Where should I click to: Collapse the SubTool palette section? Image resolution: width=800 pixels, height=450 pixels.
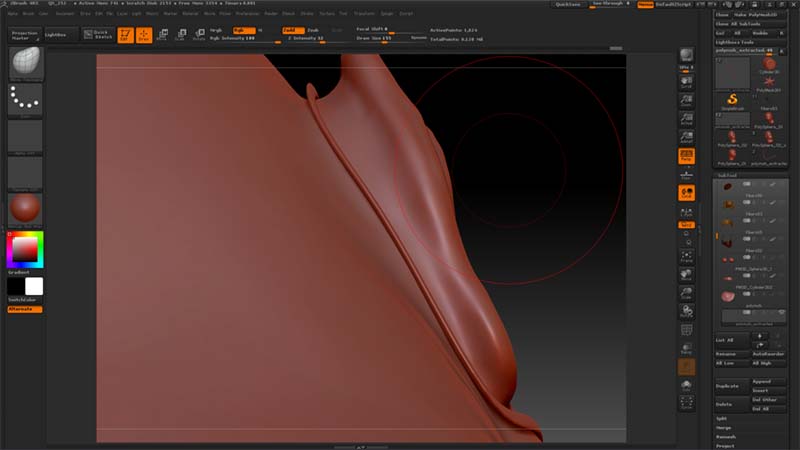(727, 174)
